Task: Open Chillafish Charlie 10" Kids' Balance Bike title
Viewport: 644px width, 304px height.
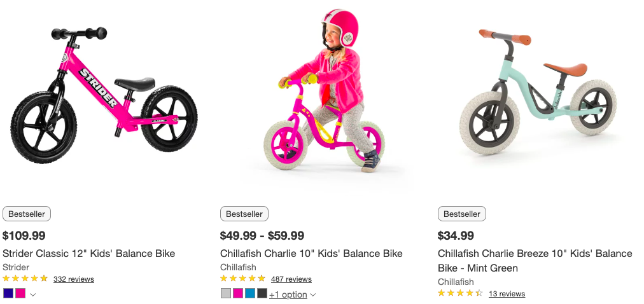Action: click(x=311, y=253)
